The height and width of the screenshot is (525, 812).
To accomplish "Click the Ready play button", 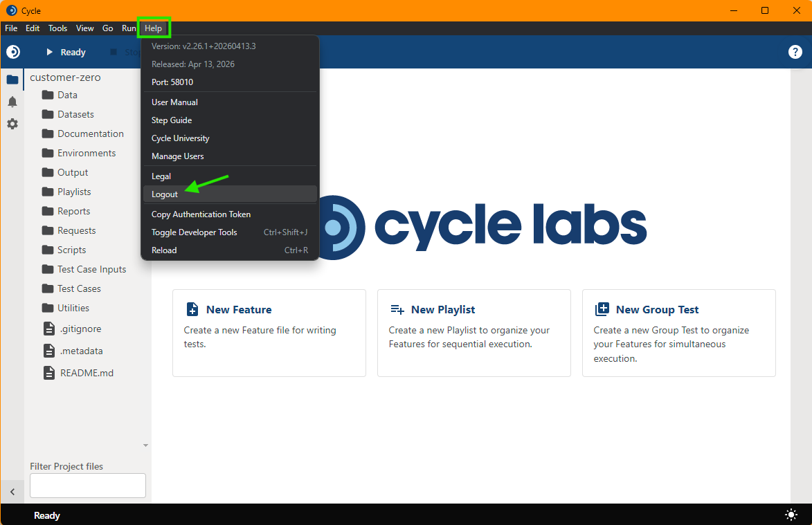I will point(65,52).
